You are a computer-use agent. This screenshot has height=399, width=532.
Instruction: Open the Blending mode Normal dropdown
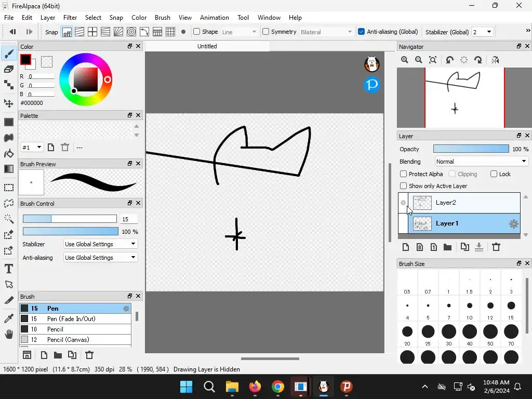click(481, 162)
